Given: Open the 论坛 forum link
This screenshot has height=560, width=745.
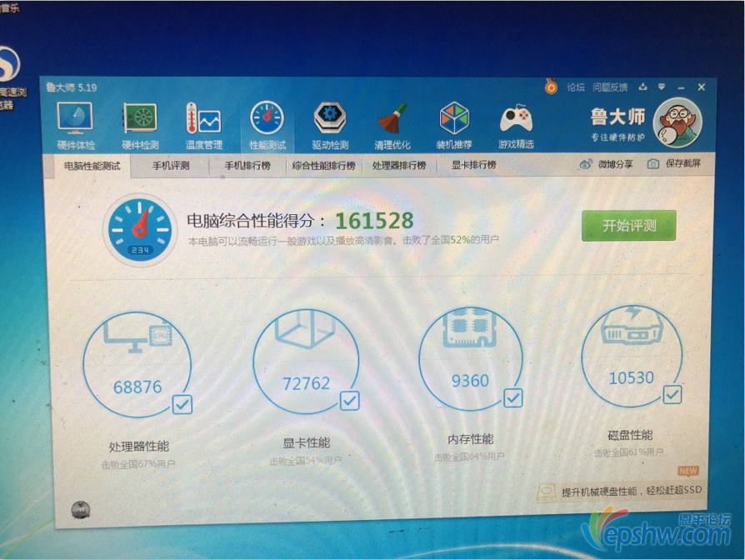Looking at the screenshot, I should click(575, 87).
